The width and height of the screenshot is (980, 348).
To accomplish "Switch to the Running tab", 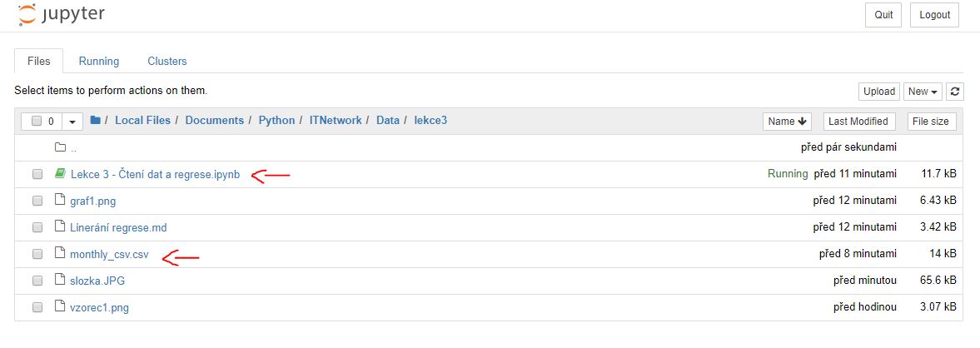I will [x=99, y=61].
